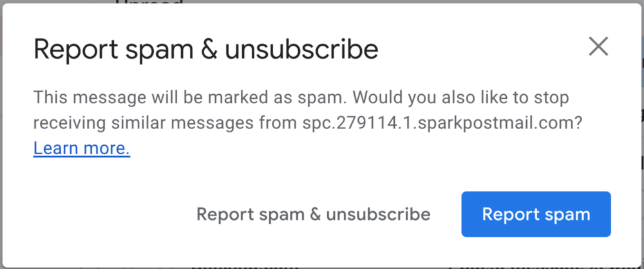Viewport: 644px width, 269px height.
Task: Close the dialog with the X icon
Action: pos(598,46)
